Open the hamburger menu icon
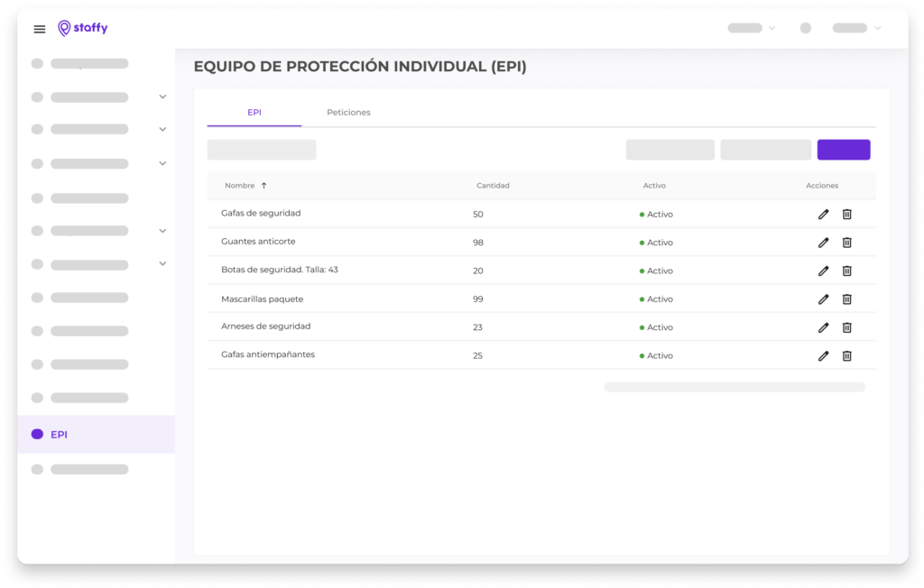 pyautogui.click(x=40, y=29)
